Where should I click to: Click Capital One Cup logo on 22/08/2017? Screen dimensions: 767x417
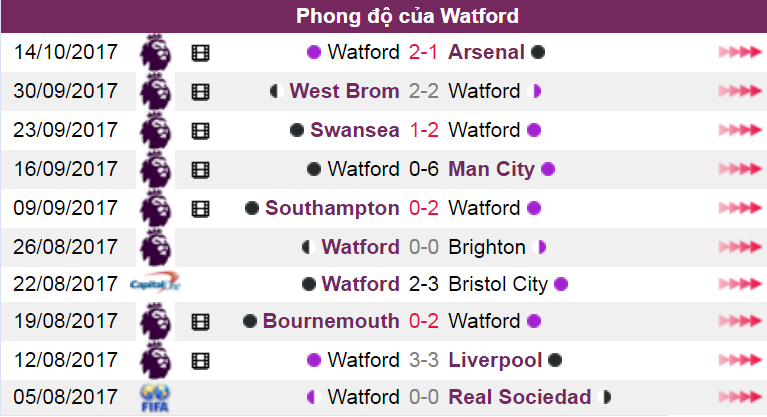(155, 283)
